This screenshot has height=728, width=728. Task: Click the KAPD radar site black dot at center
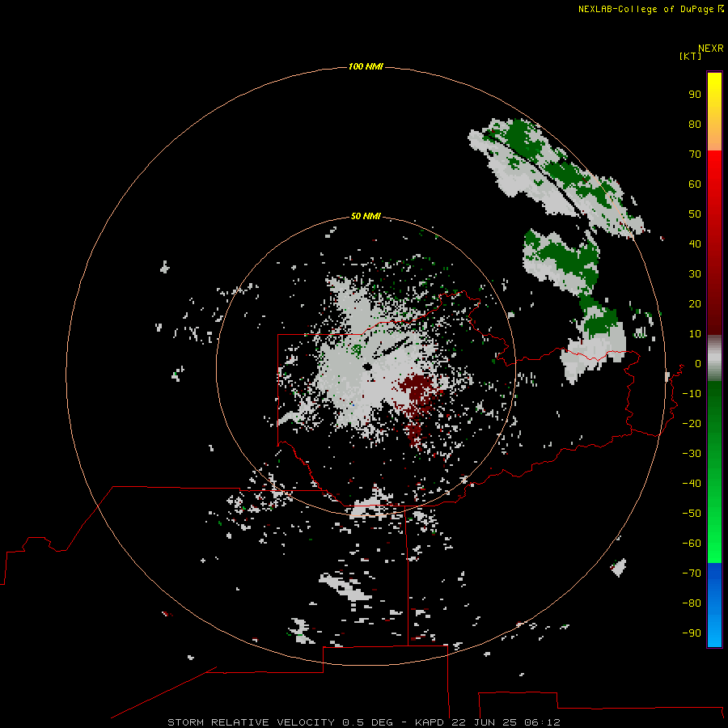[x=368, y=367]
